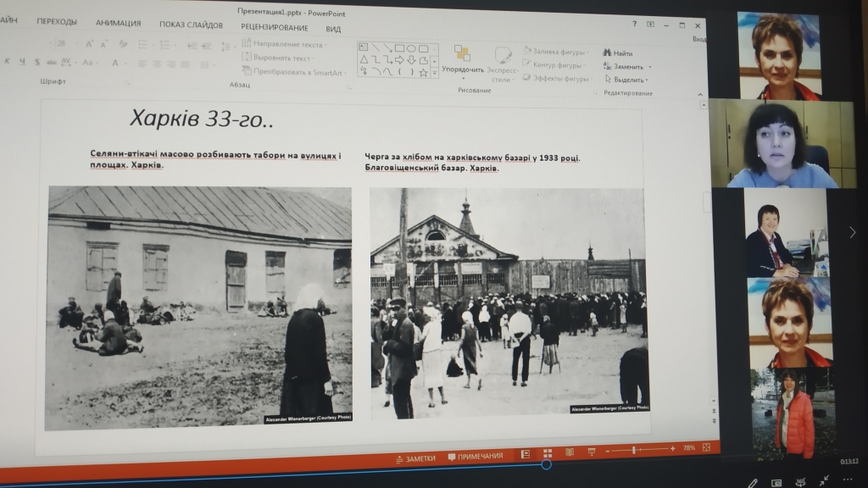
Task: Increase font size with larger A button
Action: pos(89,44)
